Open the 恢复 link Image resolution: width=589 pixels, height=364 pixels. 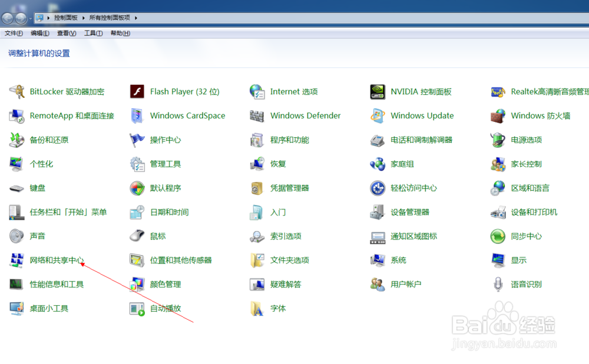tap(278, 164)
